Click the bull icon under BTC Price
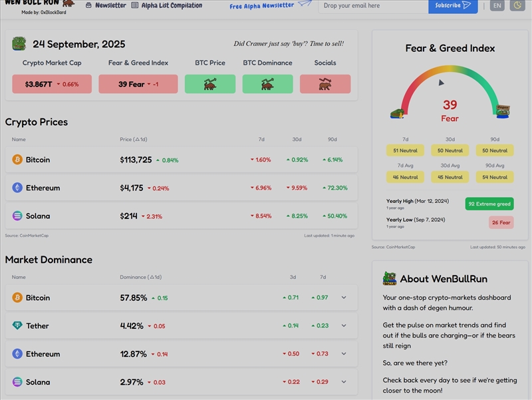This screenshot has height=400, width=532. click(x=210, y=85)
